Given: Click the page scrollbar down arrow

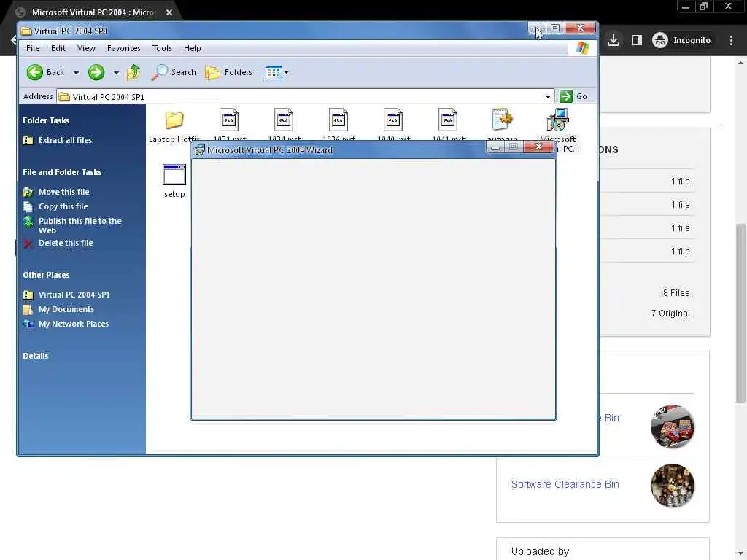Looking at the screenshot, I should (x=741, y=554).
